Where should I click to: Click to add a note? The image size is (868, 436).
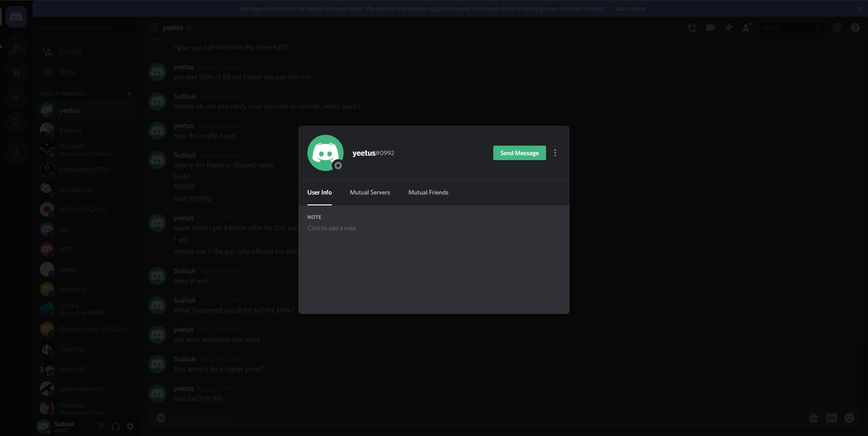332,228
